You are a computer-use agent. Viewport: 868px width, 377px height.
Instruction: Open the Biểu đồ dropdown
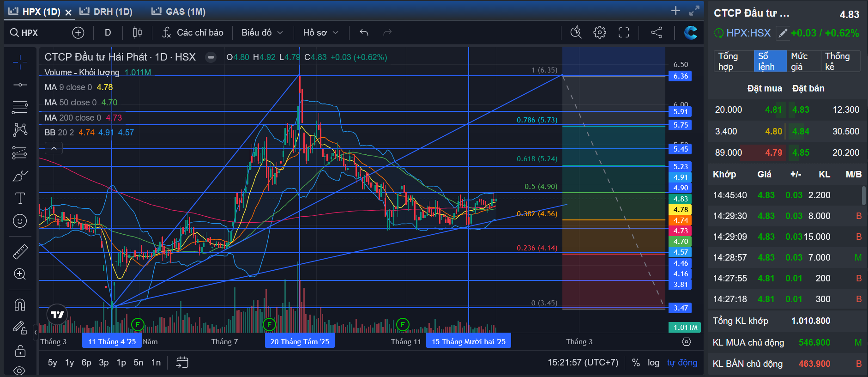point(262,32)
